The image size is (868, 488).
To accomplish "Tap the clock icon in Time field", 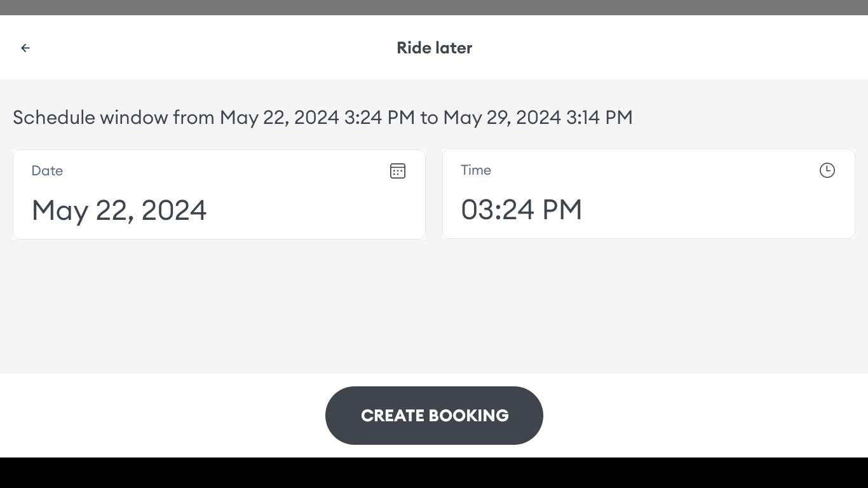I will 827,170.
